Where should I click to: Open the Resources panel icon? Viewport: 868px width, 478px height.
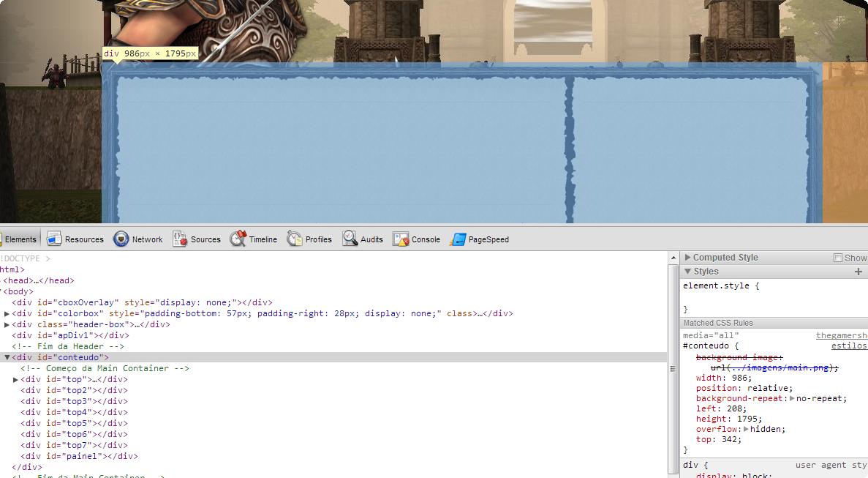pos(54,239)
